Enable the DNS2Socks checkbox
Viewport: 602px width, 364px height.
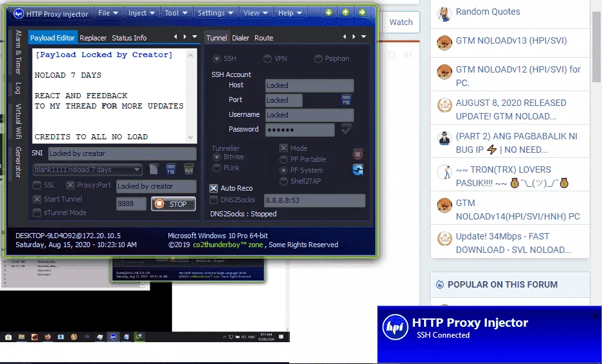pos(213,200)
